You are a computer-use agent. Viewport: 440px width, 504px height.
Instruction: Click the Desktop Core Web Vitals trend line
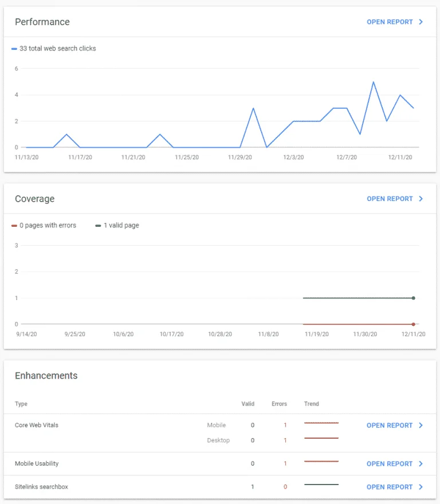pos(321,438)
